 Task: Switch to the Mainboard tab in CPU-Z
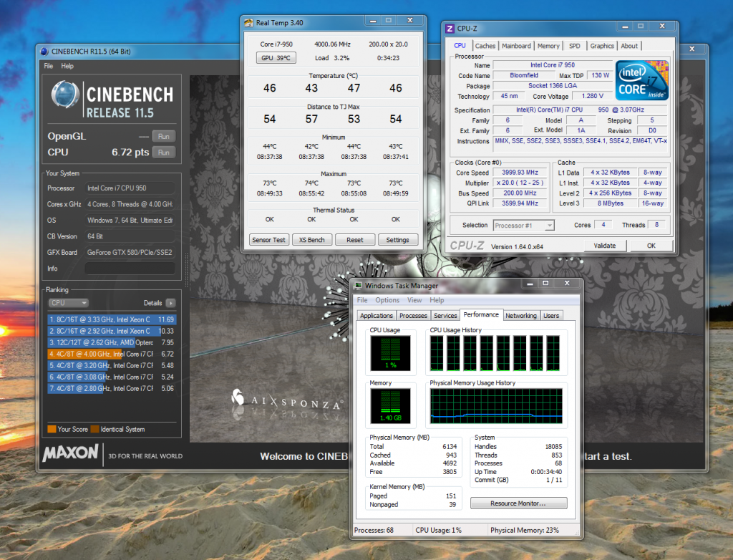(x=516, y=46)
